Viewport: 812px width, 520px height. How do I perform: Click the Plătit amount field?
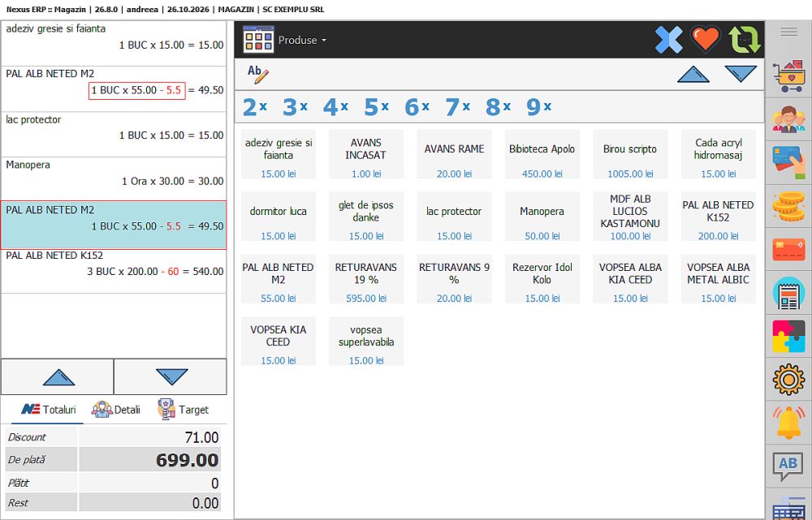click(149, 483)
